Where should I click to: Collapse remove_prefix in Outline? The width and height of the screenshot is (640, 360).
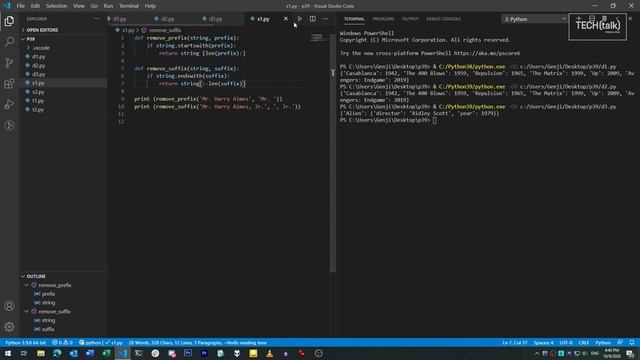point(27,285)
